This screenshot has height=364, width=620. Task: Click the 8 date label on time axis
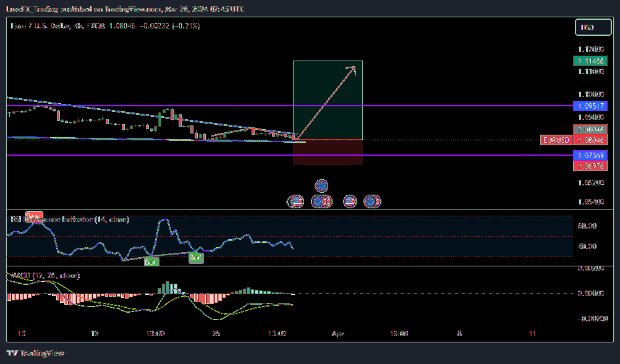tap(459, 334)
